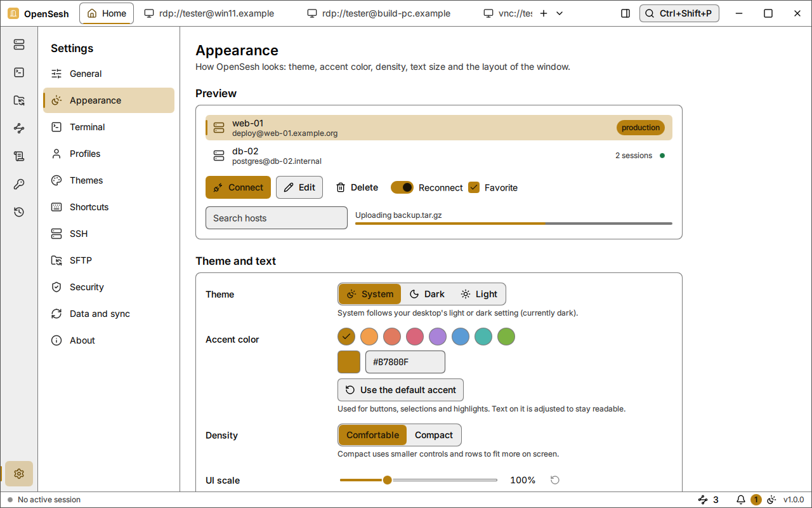Click the #B7800F hex color field

click(x=405, y=362)
